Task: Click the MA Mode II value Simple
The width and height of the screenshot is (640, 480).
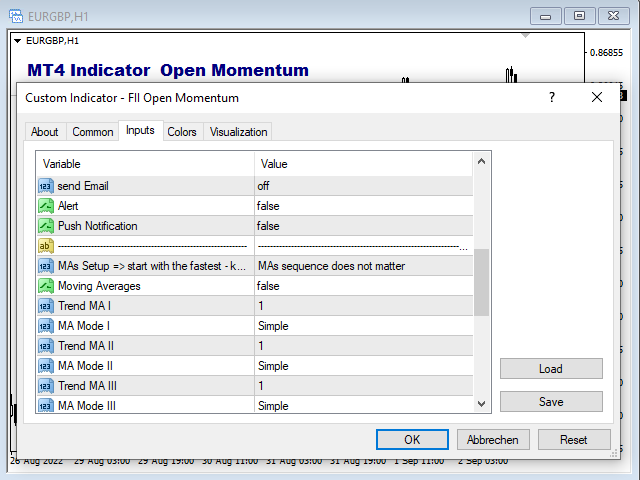Action: (x=273, y=366)
